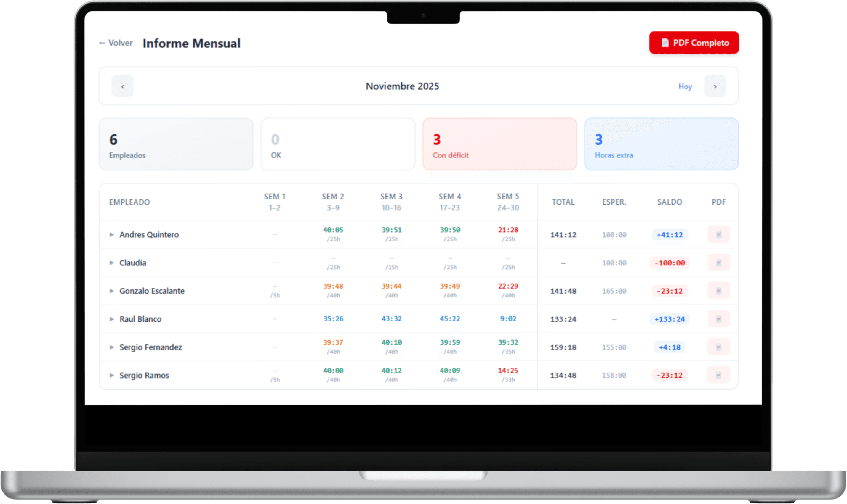
Task: Download Sergio Fernandez's PDF report icon
Action: pos(718,347)
